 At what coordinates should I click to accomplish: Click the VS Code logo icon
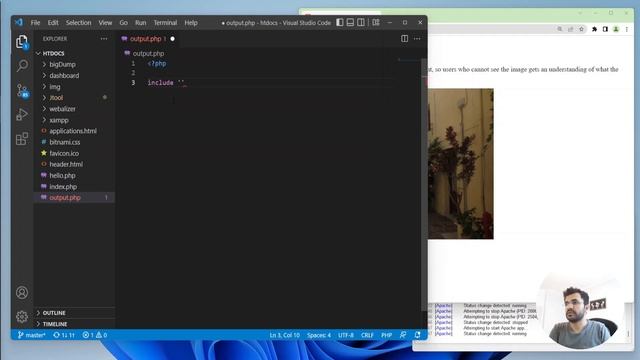[19, 22]
